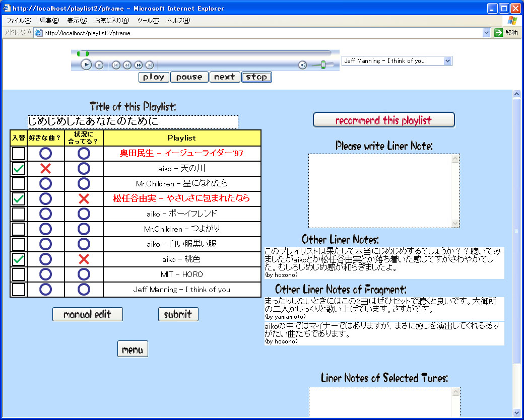Check the swap box for Mr.Children - 星になれたら
This screenshot has width=524, height=420.
[19, 184]
